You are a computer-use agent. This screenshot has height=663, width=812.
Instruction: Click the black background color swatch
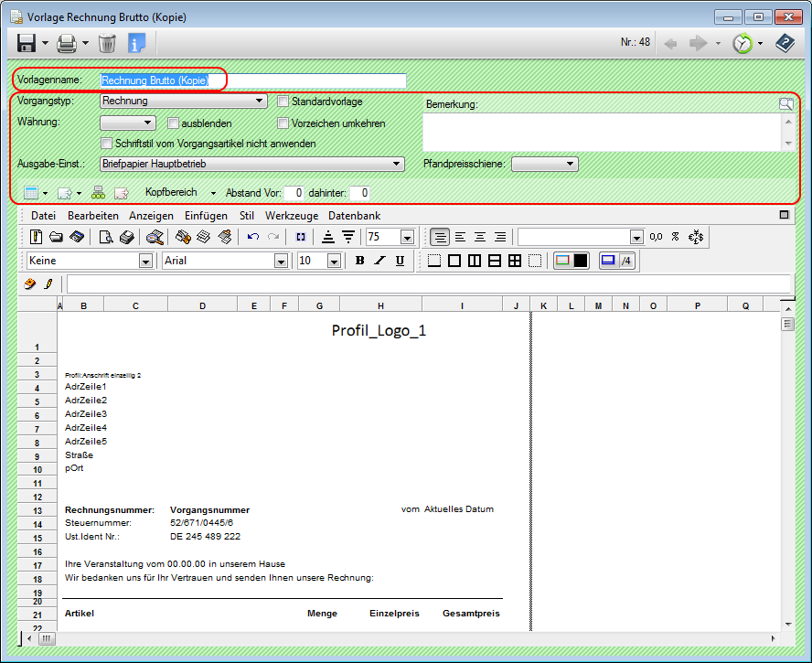[581, 261]
